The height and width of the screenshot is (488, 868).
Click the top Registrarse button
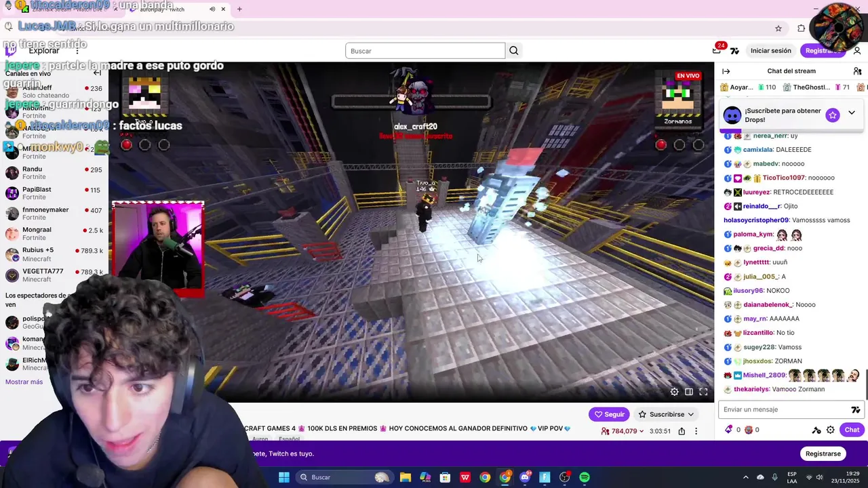[823, 51]
